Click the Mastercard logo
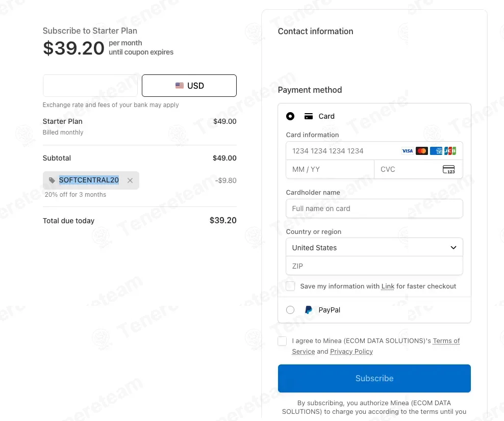This screenshot has height=421, width=504. tap(422, 151)
